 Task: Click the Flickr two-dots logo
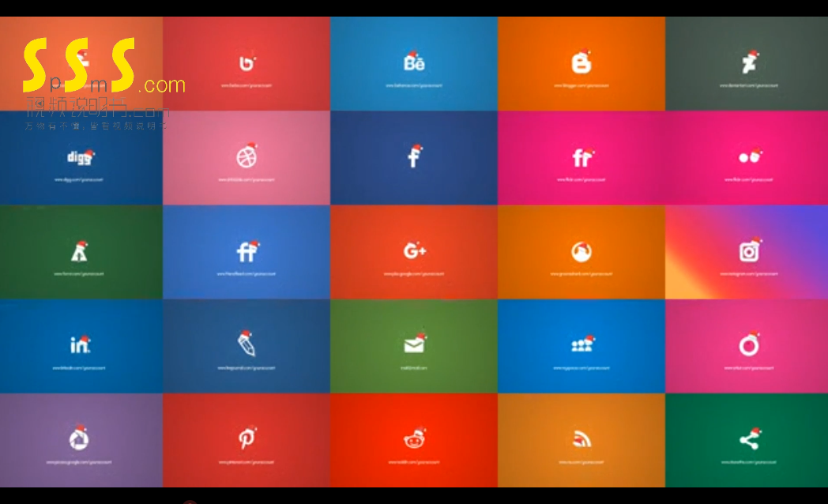click(750, 156)
